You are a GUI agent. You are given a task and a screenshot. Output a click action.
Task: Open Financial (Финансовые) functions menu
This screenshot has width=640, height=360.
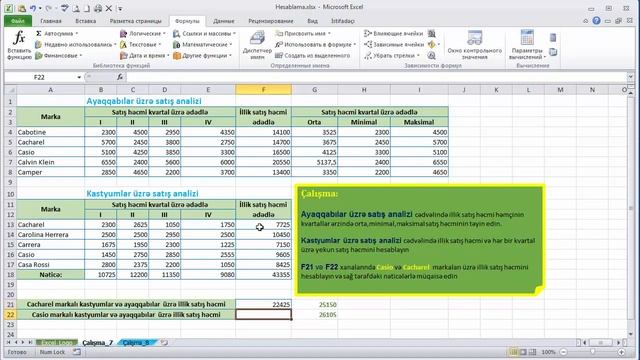click(59, 56)
